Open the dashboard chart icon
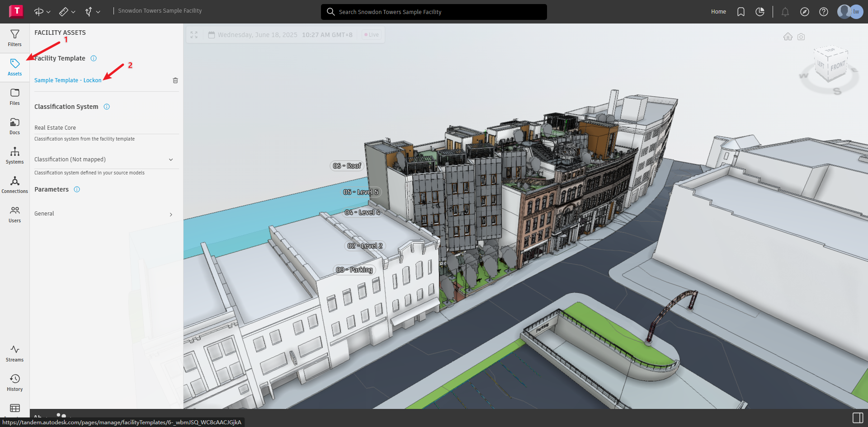This screenshot has height=427, width=868. coord(760,12)
